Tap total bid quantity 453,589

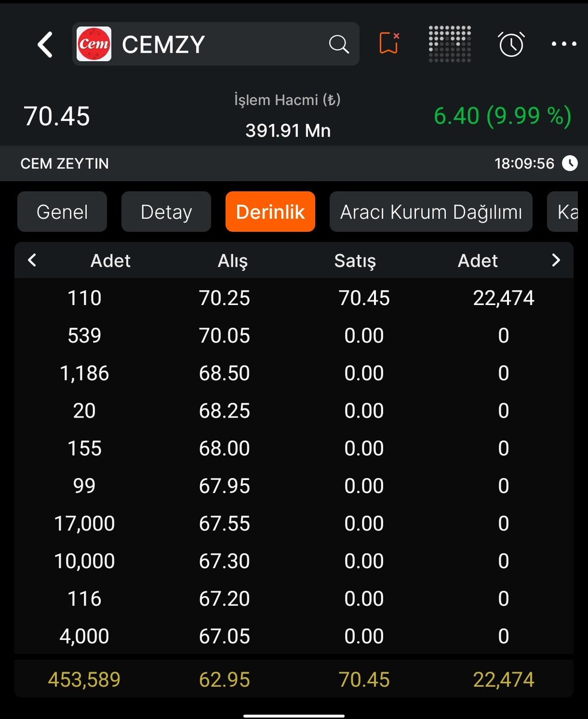[x=85, y=679]
